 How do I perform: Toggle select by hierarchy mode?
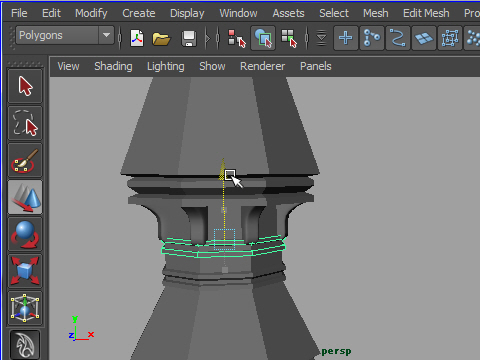[237, 38]
